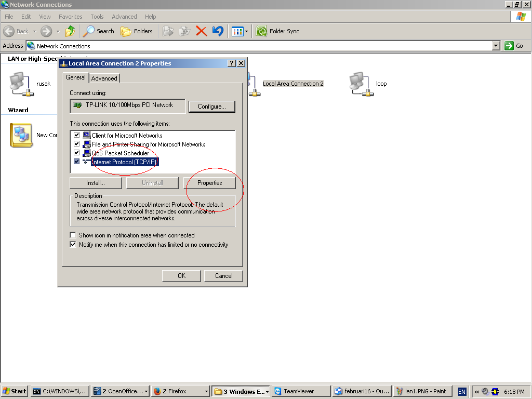Expand the Firefox taskbar group dropdown
Viewport: 532px width, 399px height.
[x=206, y=391]
